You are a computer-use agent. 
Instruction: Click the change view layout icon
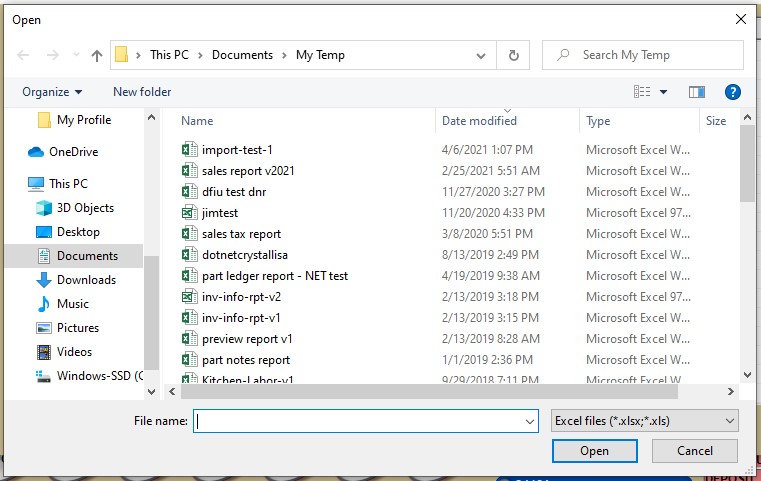pos(642,92)
